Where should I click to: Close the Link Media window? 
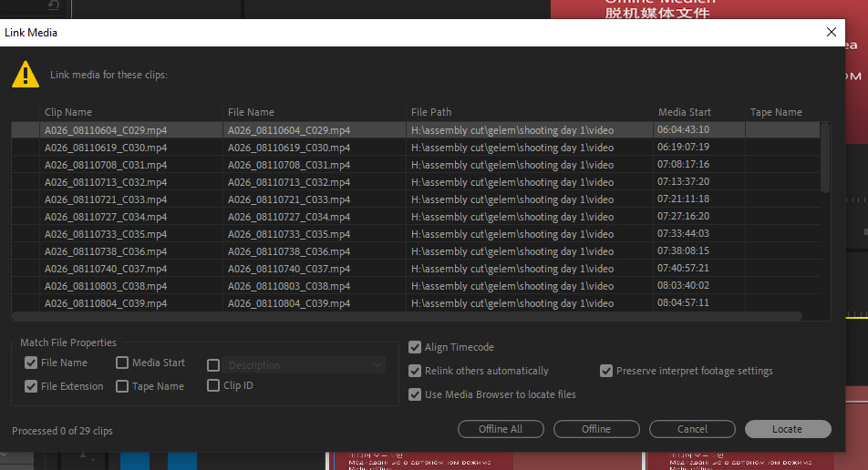point(831,32)
